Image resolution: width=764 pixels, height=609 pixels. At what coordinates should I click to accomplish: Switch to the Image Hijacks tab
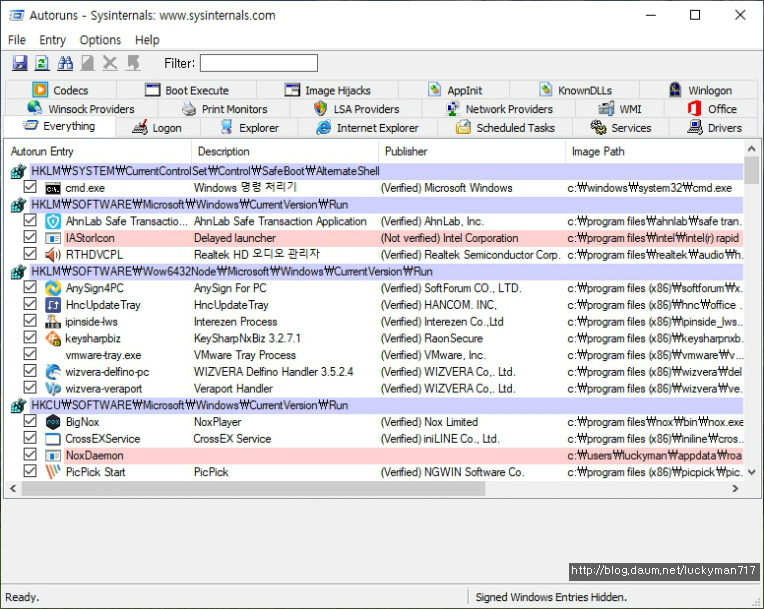pyautogui.click(x=327, y=91)
